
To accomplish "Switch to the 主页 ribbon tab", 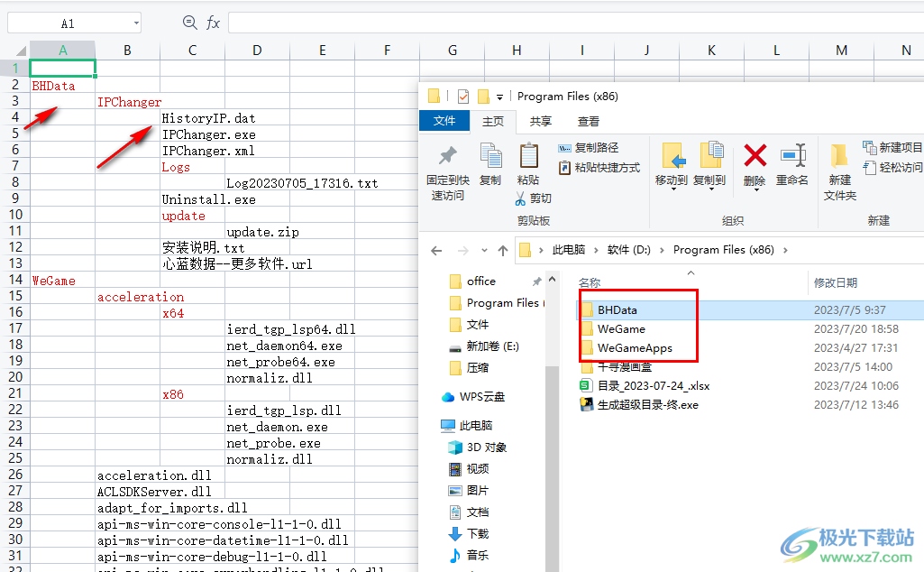I will (493, 121).
